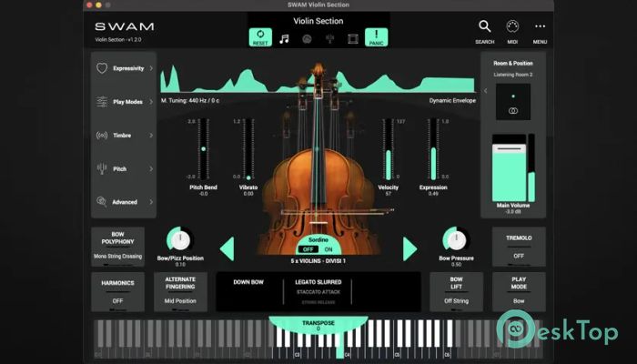Open the music note icon in toolbar
This screenshot has width=637, height=364.
284,39
